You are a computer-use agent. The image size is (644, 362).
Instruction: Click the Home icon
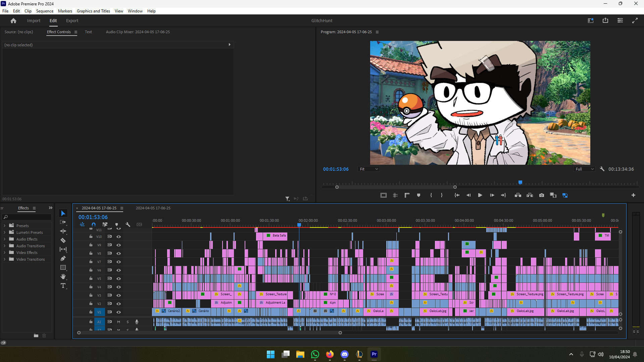pyautogui.click(x=13, y=21)
